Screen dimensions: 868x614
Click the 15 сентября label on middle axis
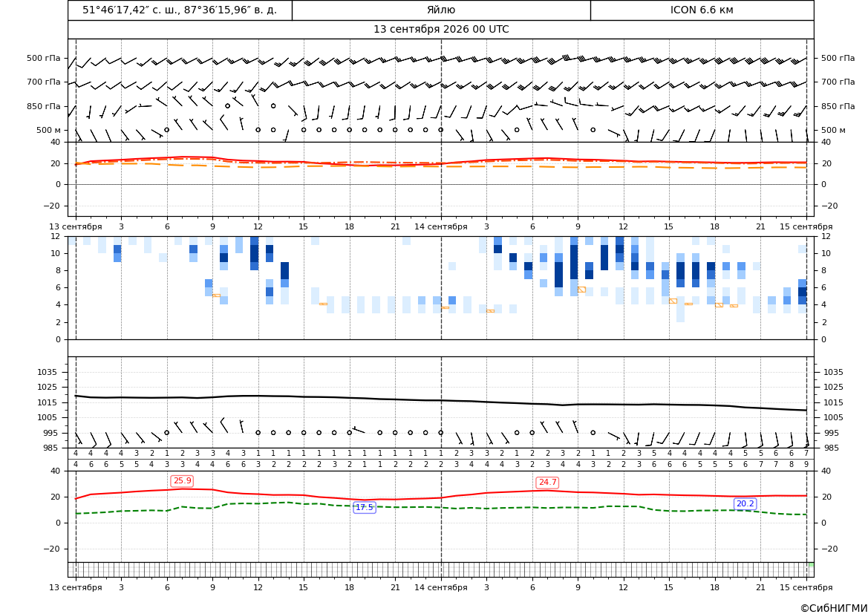click(806, 226)
